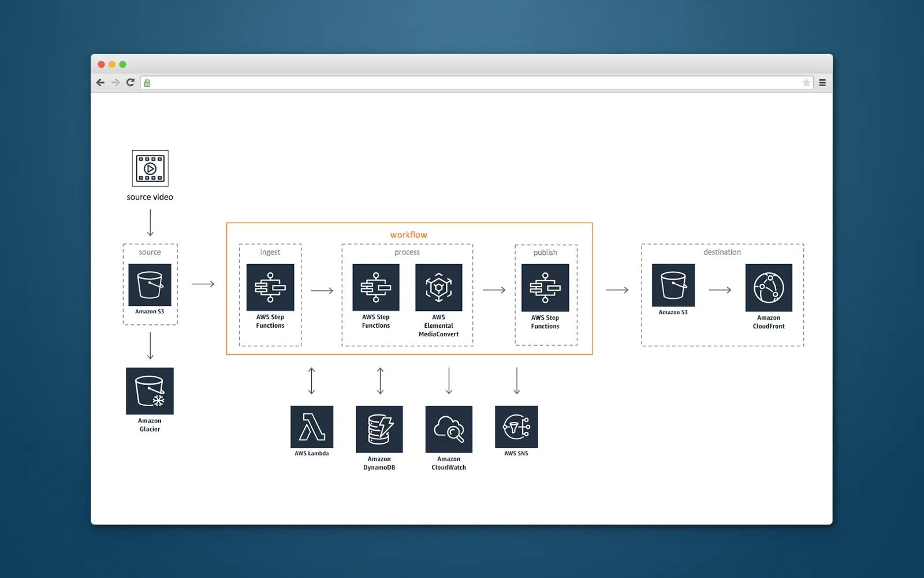
Task: Click the browser back arrow
Action: tap(100, 83)
